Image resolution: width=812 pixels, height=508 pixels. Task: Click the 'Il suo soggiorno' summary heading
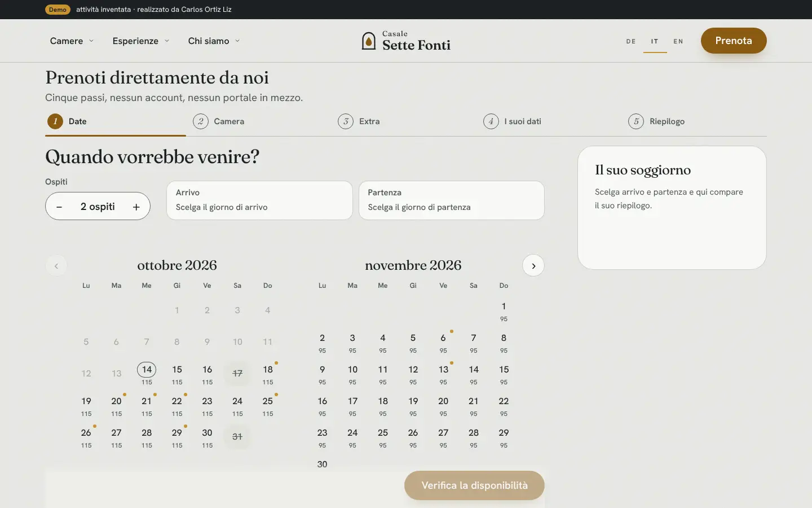pyautogui.click(x=643, y=170)
